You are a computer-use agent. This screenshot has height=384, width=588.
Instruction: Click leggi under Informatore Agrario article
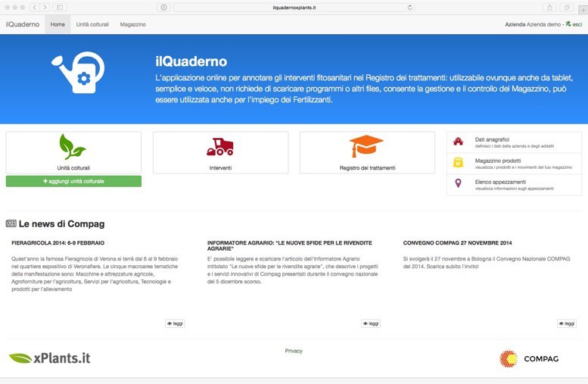pos(371,323)
